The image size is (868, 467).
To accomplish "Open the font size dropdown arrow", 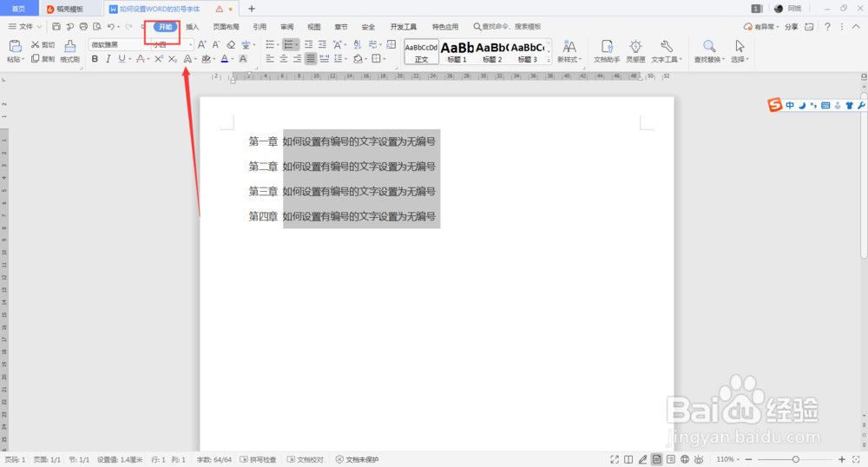I will [x=190, y=45].
